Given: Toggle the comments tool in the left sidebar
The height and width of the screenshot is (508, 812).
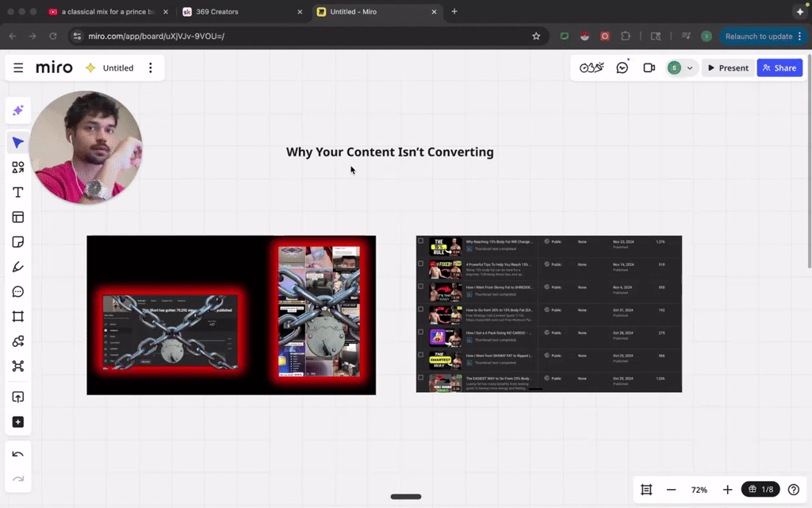Looking at the screenshot, I should coord(17,291).
